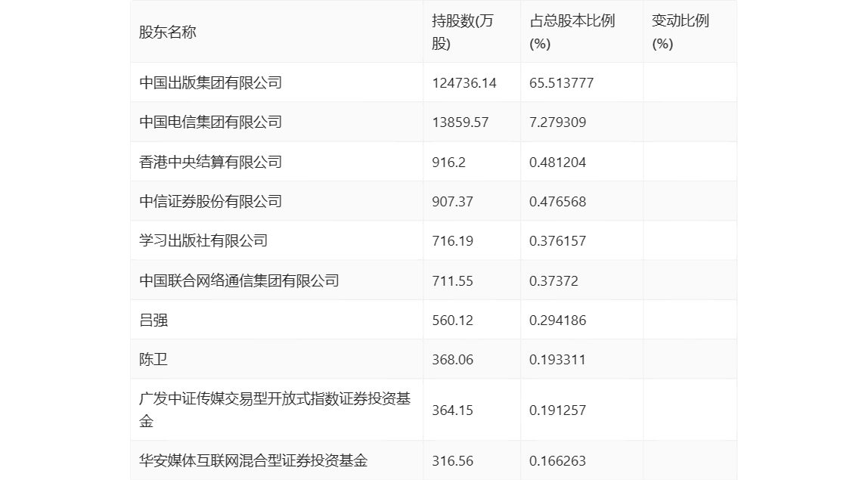Select the value 368.06
868x480 pixels.
[452, 360]
